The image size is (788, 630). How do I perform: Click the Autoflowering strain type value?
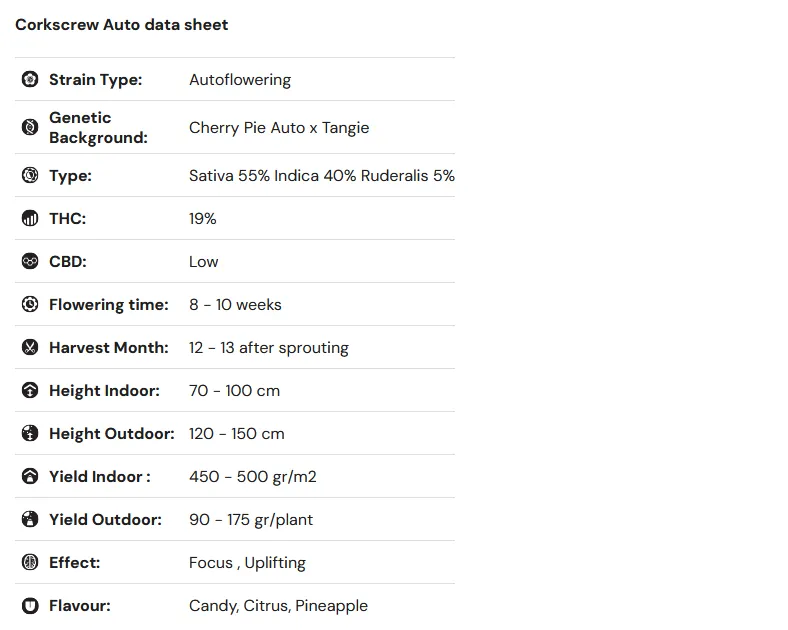[240, 80]
